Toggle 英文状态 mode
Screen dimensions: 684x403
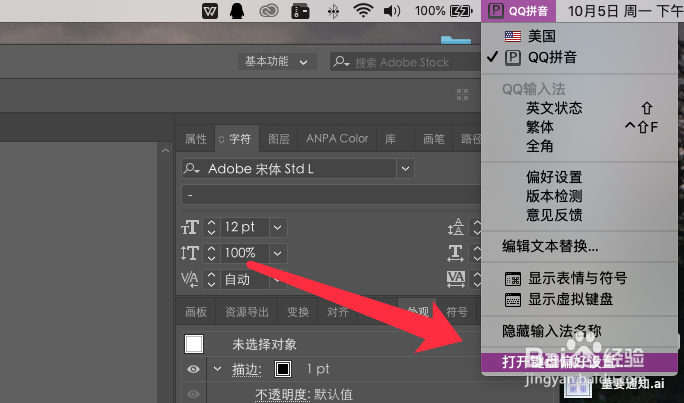(x=579, y=108)
